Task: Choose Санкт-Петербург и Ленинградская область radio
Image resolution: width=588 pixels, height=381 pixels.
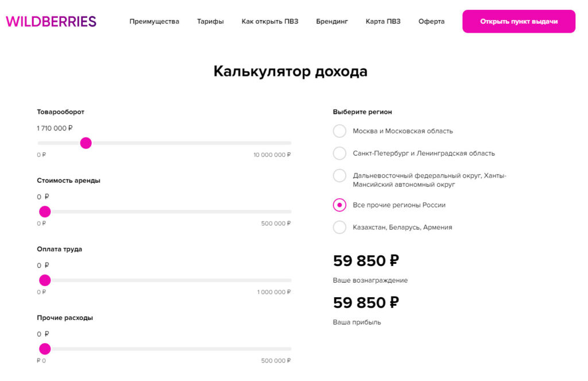Action: coord(340,153)
